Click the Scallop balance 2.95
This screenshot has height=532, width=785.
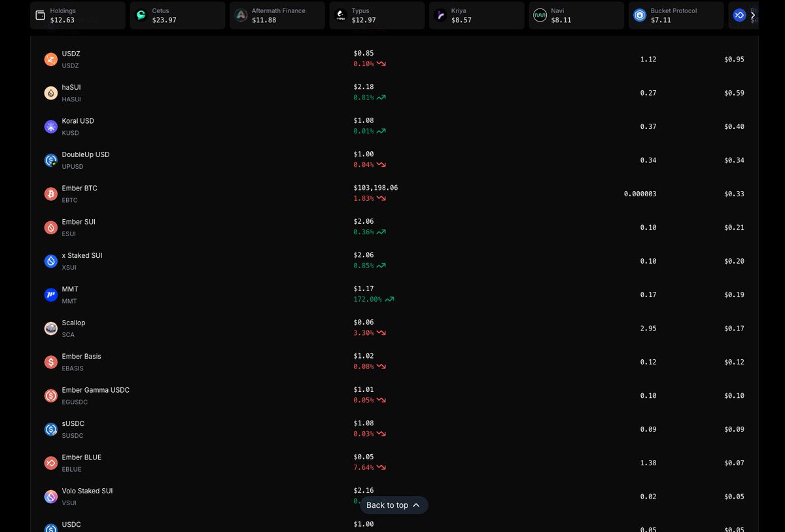648,328
